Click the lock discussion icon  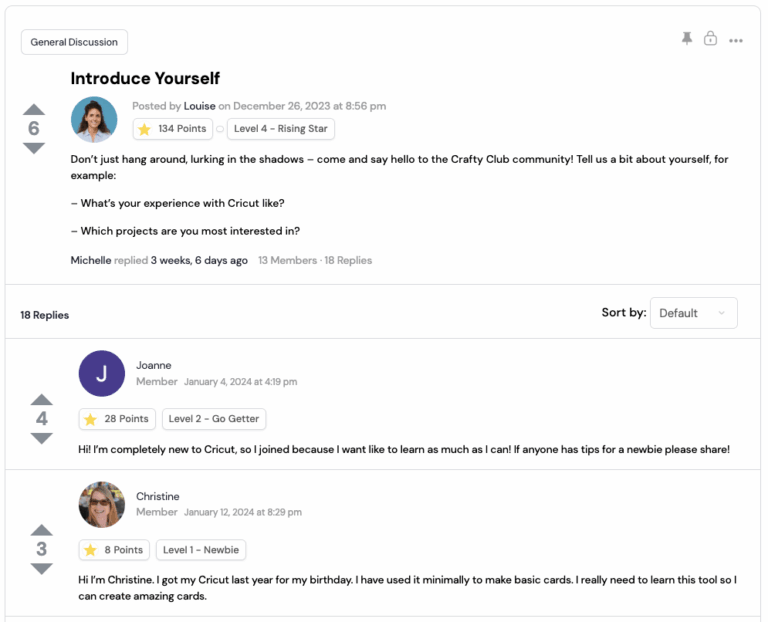tap(710, 38)
